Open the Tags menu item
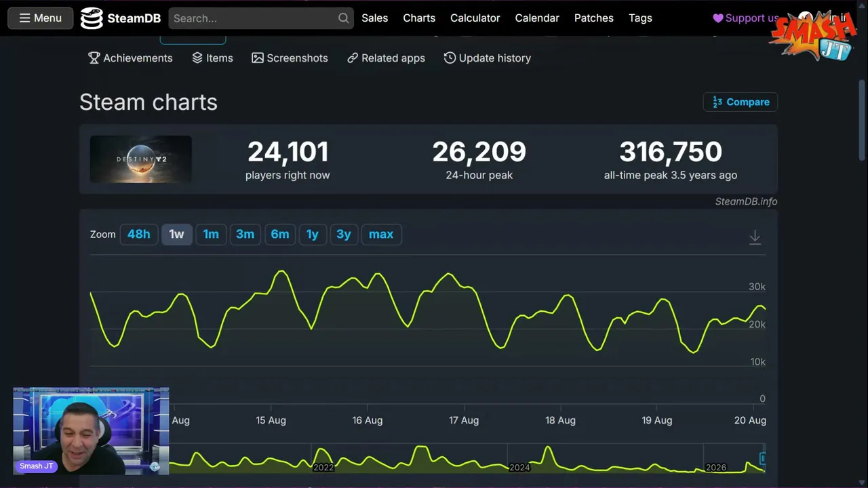 [640, 18]
